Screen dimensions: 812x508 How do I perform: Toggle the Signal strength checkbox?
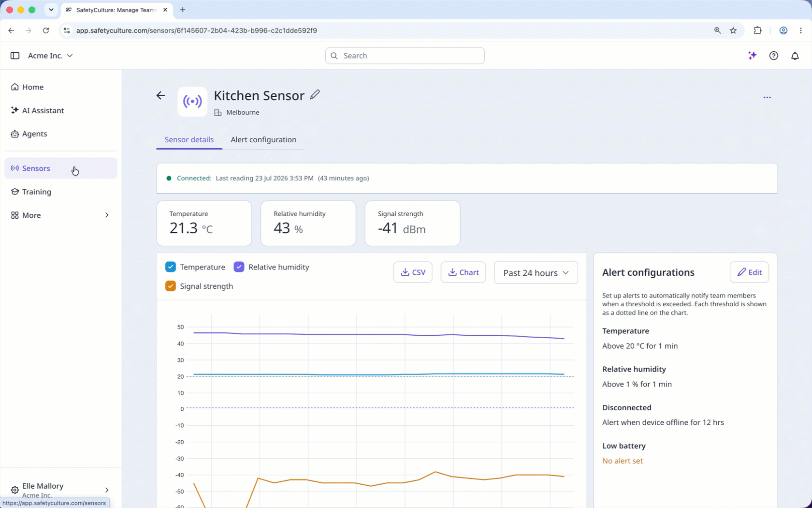coord(171,286)
